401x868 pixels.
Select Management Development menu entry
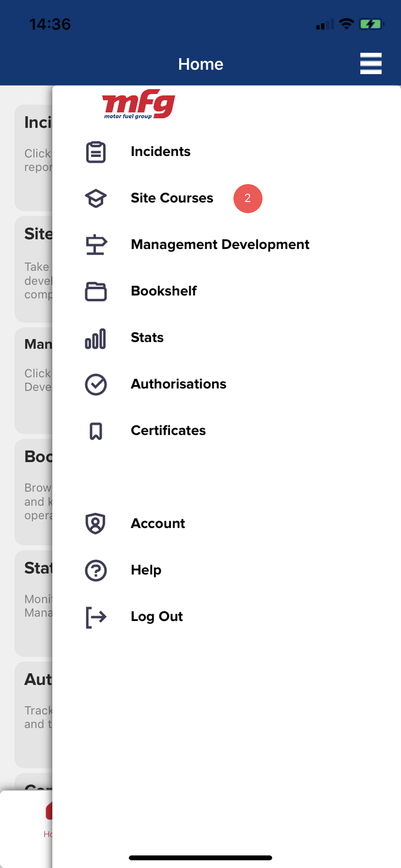pos(220,245)
